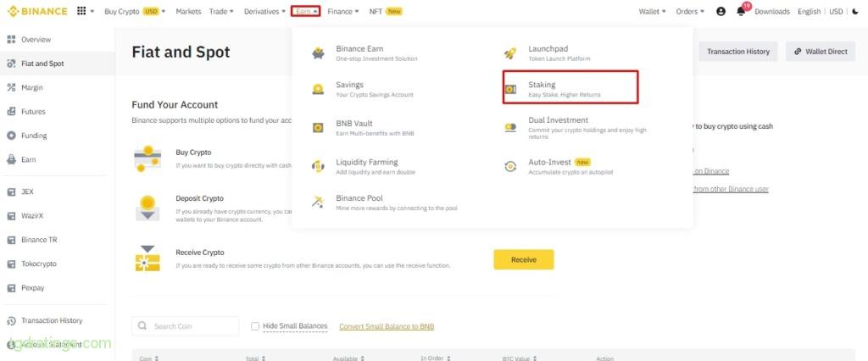Toggle dark mode moon icon
Viewport: 868px width, 361px height.
[x=855, y=11]
